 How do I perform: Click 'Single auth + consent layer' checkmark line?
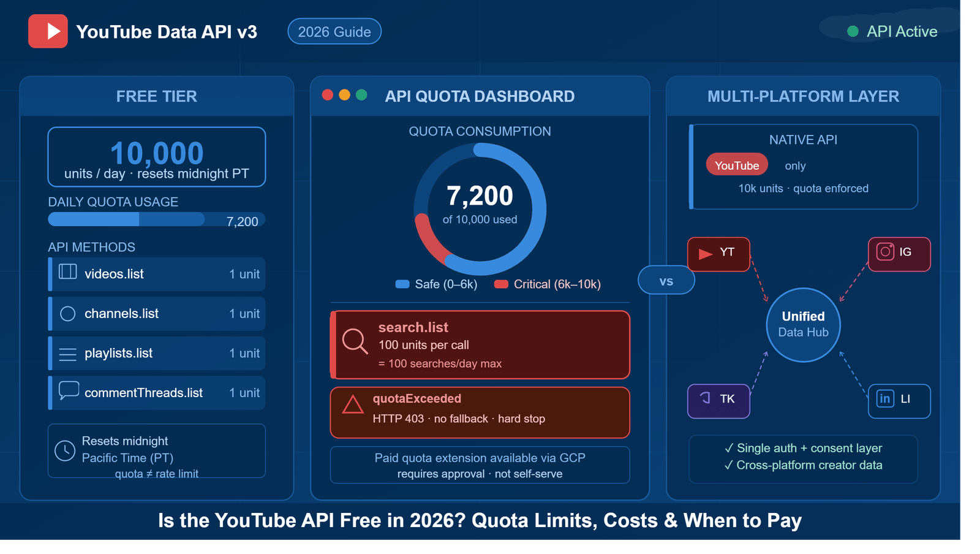click(x=803, y=448)
